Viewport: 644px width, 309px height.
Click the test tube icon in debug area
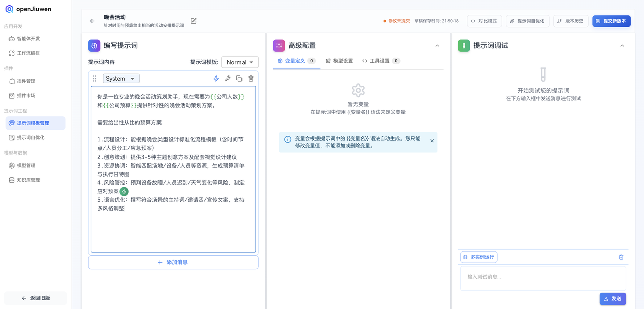point(543,74)
